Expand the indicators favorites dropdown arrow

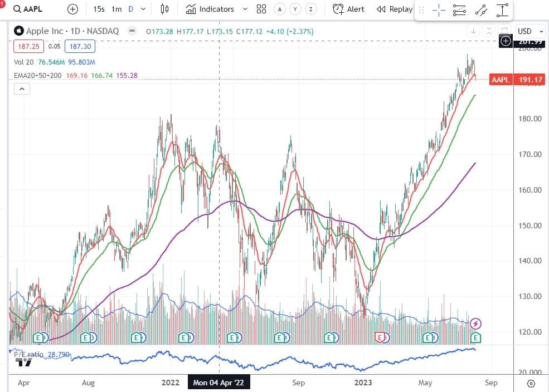point(245,9)
